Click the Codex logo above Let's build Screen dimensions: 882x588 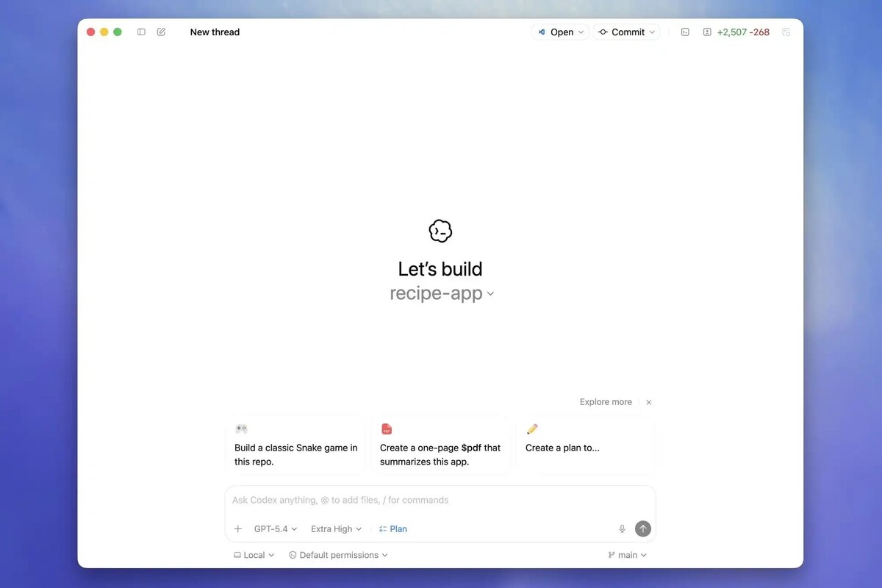440,230
